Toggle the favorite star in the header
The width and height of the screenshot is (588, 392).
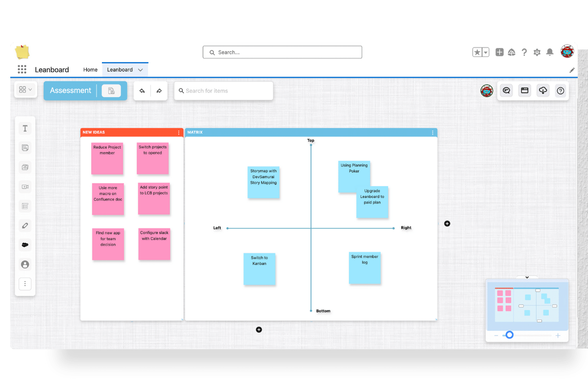pyautogui.click(x=477, y=52)
